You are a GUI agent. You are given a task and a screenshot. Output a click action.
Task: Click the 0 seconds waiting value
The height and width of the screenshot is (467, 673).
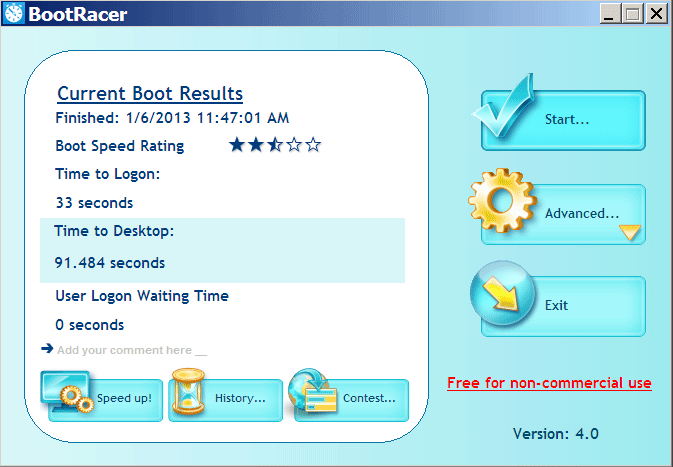(90, 325)
